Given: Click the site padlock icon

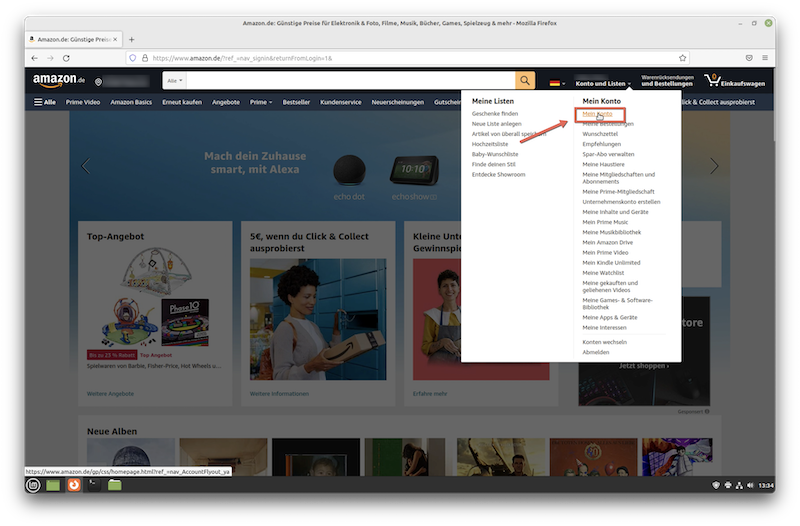Looking at the screenshot, I should click(145, 58).
